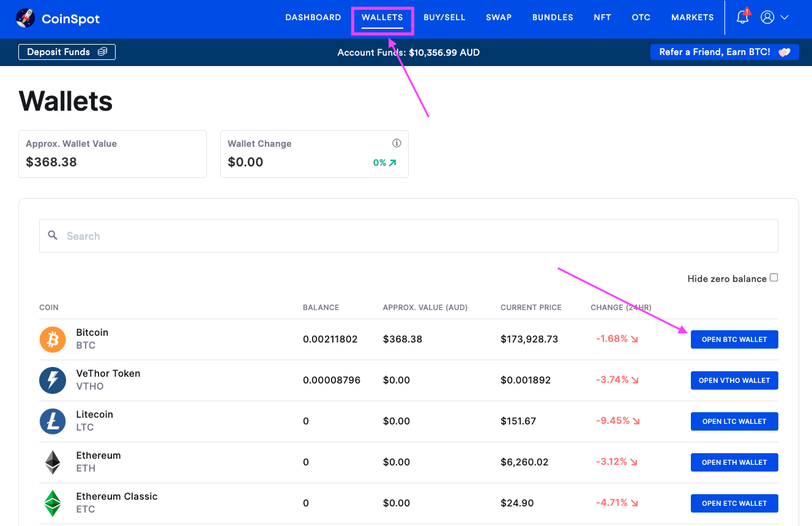Click the Wallet Change 0% indicator

coord(384,163)
